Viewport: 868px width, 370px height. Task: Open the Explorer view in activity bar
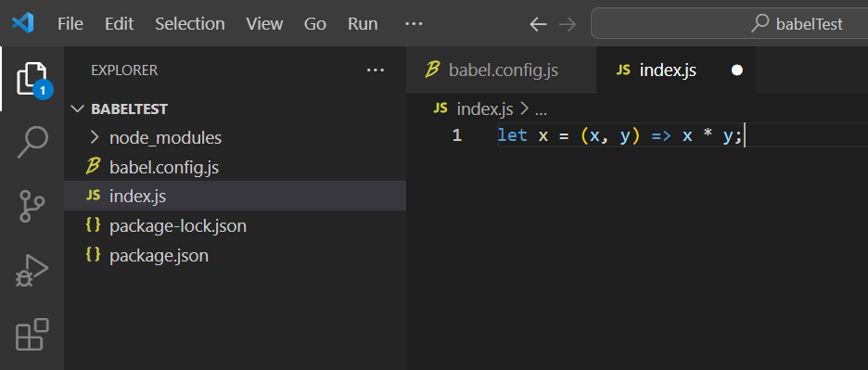(x=32, y=79)
